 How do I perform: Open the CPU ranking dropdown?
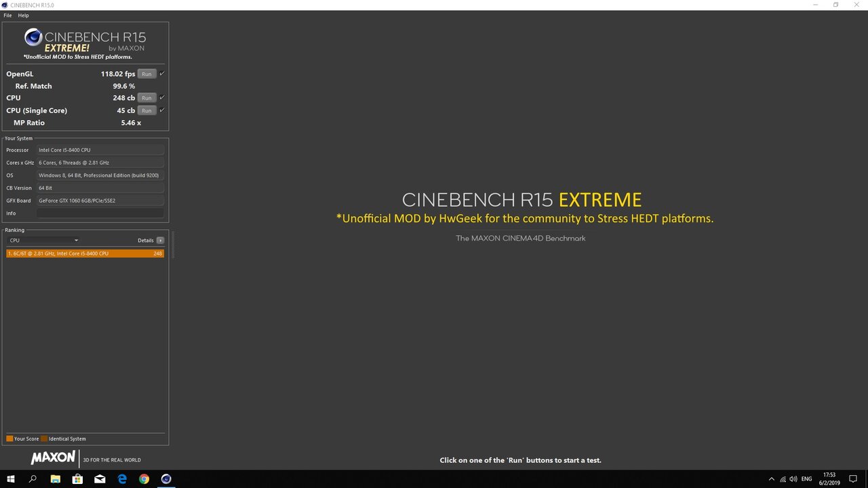43,240
